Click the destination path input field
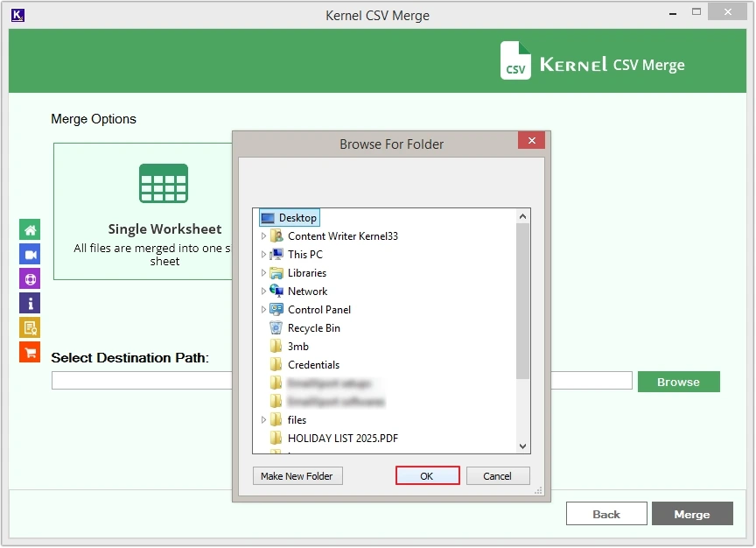The image size is (756, 548). pyautogui.click(x=342, y=381)
